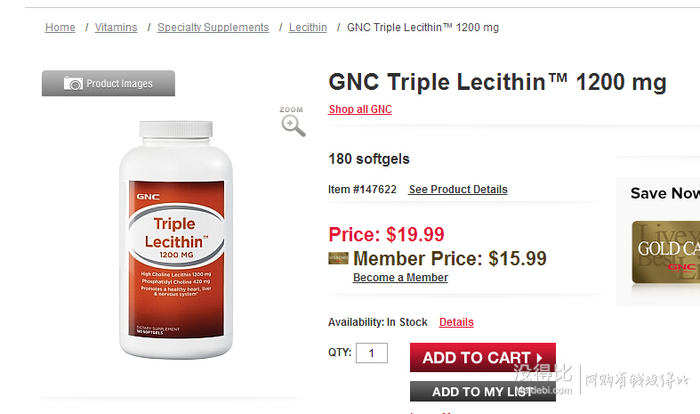
Task: Click the GNC Triple Lecithin product title
Action: point(497,82)
